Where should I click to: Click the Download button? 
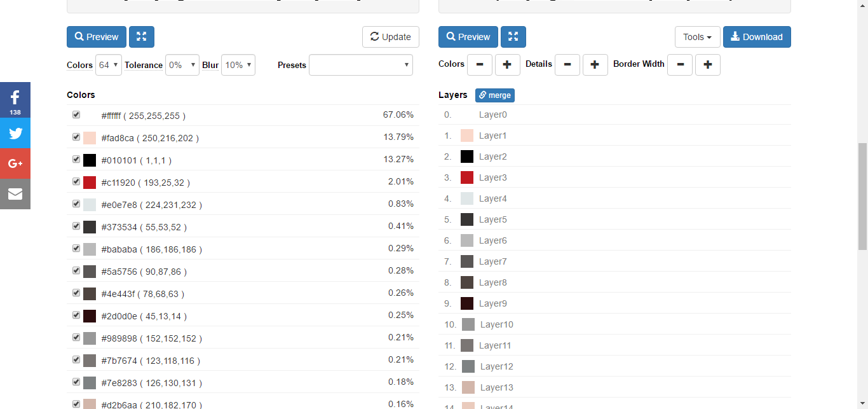coord(756,37)
